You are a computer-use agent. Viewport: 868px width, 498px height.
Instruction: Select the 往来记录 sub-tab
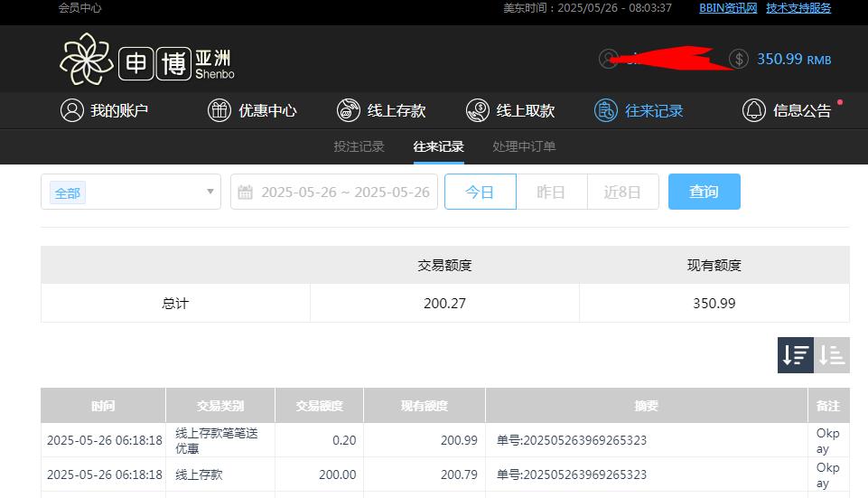coord(438,146)
